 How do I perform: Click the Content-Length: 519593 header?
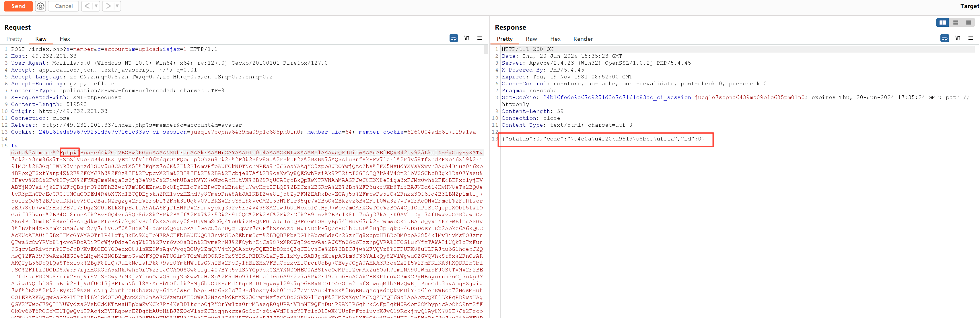[x=49, y=104]
